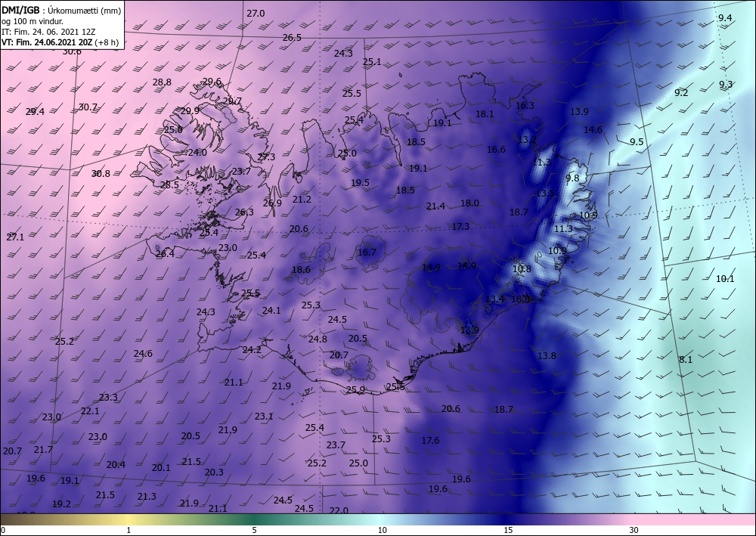Click the 9.5 value on the map
756x536 pixels.
click(637, 141)
